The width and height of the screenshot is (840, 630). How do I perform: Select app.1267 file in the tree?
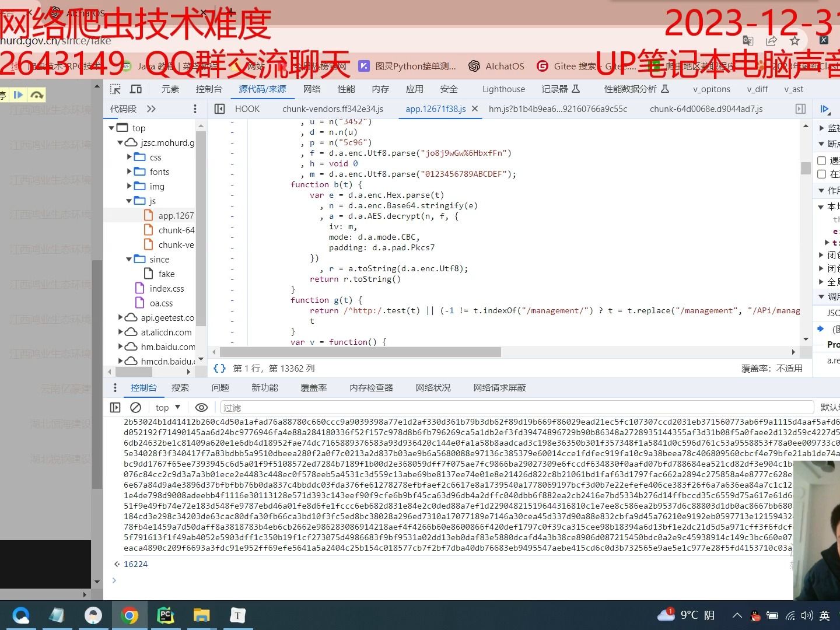(x=169, y=215)
